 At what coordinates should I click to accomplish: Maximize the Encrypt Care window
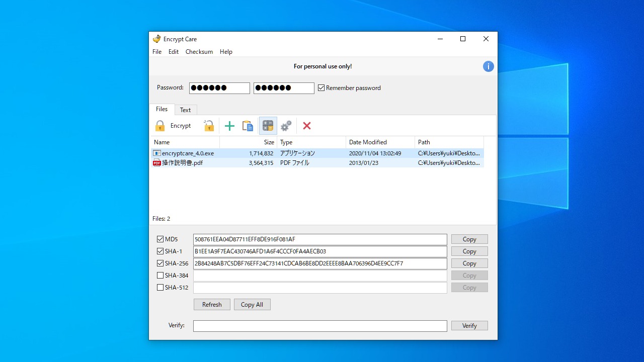pos(463,39)
